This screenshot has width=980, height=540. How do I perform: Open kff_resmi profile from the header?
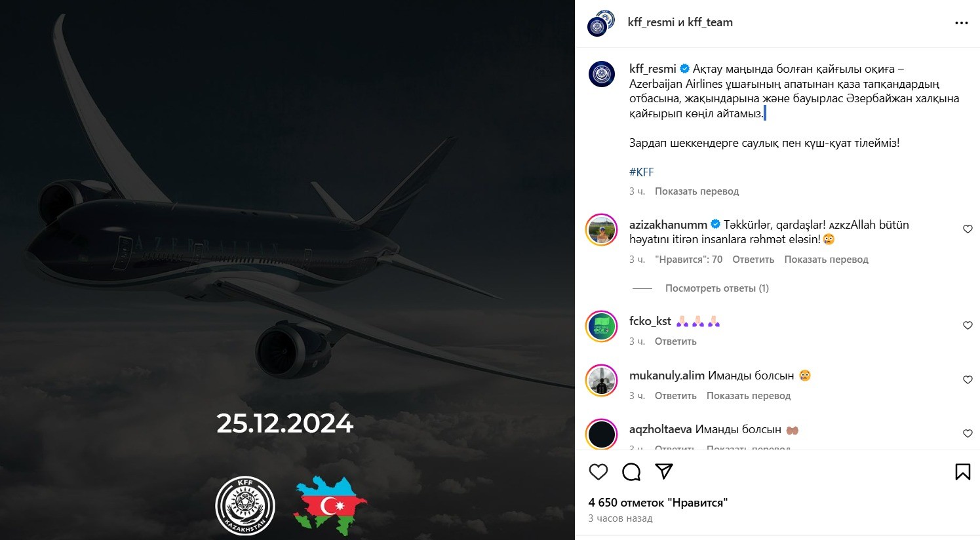pyautogui.click(x=651, y=22)
